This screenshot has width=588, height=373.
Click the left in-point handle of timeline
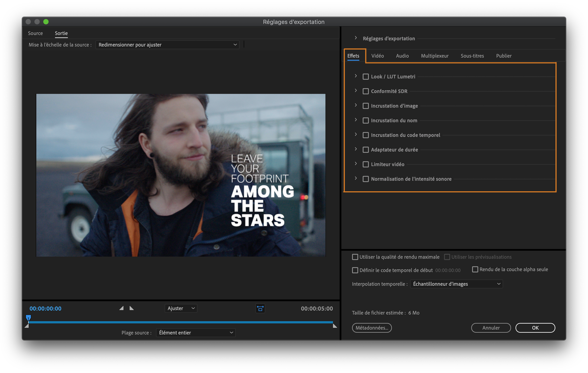[x=27, y=326]
